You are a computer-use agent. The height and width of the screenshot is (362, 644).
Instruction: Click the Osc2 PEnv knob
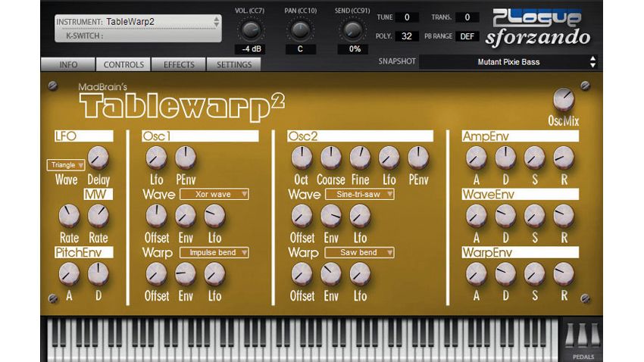tap(418, 158)
